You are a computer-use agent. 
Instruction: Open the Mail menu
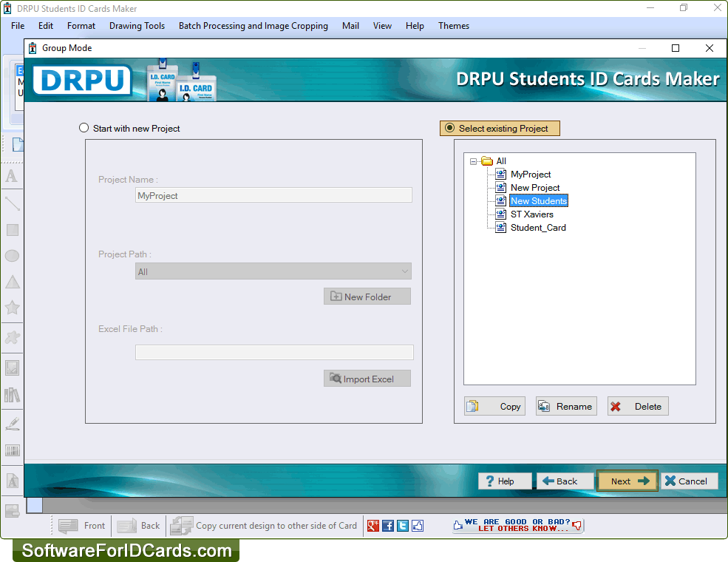(350, 26)
